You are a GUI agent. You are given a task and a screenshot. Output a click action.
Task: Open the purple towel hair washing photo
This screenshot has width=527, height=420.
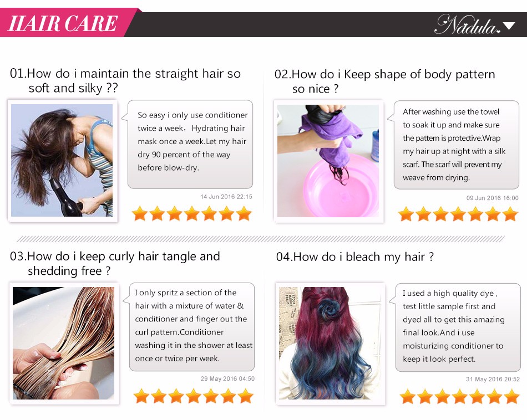328,161
